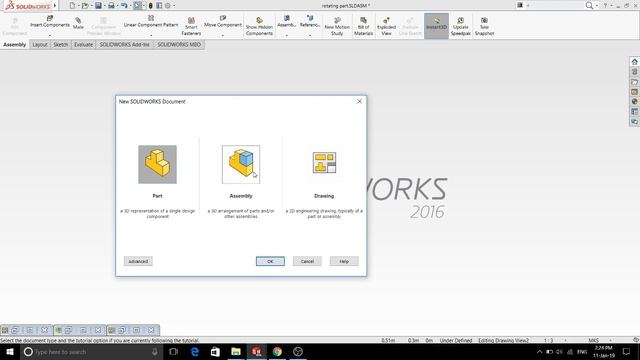Viewport: 640px width, 360px height.
Task: Switch to the Sketch tab
Action: coord(60,44)
